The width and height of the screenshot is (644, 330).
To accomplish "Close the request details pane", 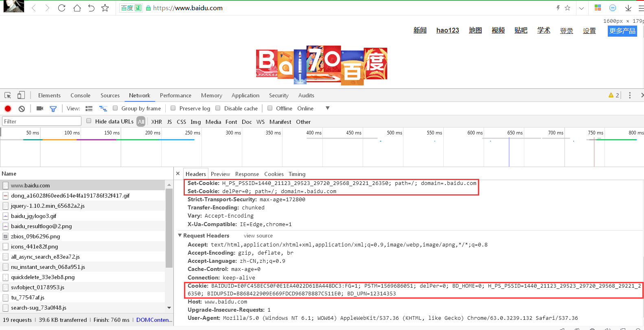I will pos(178,174).
